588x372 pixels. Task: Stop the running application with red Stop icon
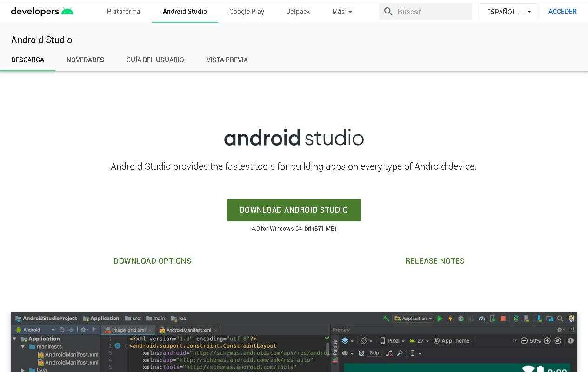(x=502, y=318)
